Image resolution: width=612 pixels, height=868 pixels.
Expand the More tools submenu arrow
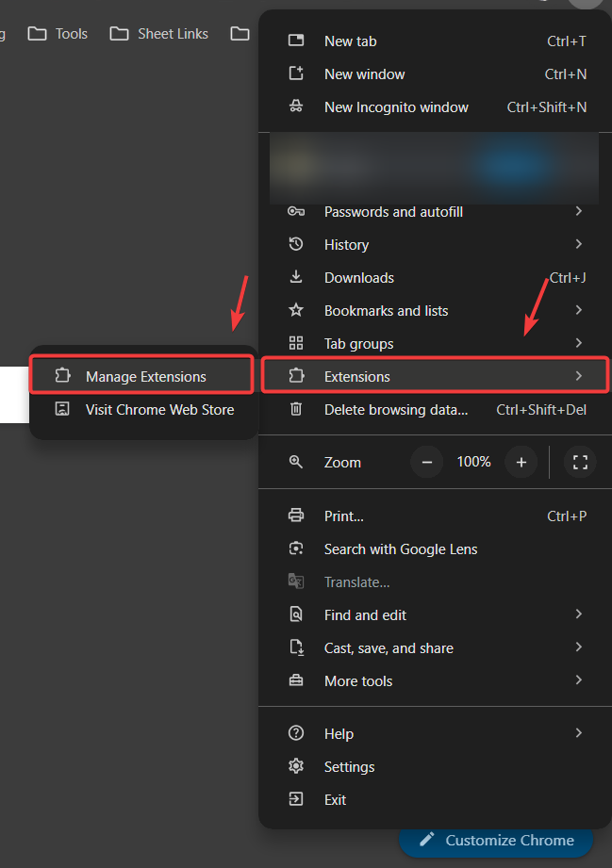(x=579, y=680)
